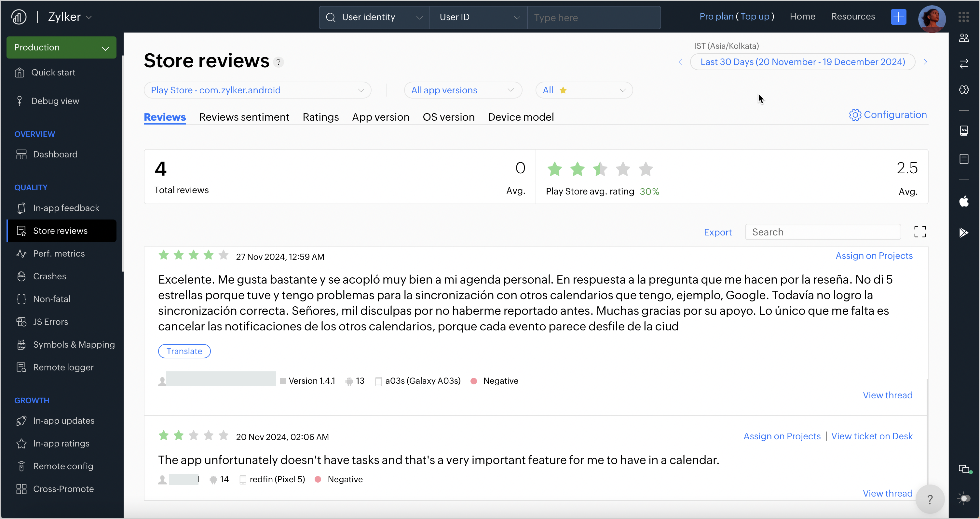Switch to the Reviews sentiment tab

[x=244, y=117]
